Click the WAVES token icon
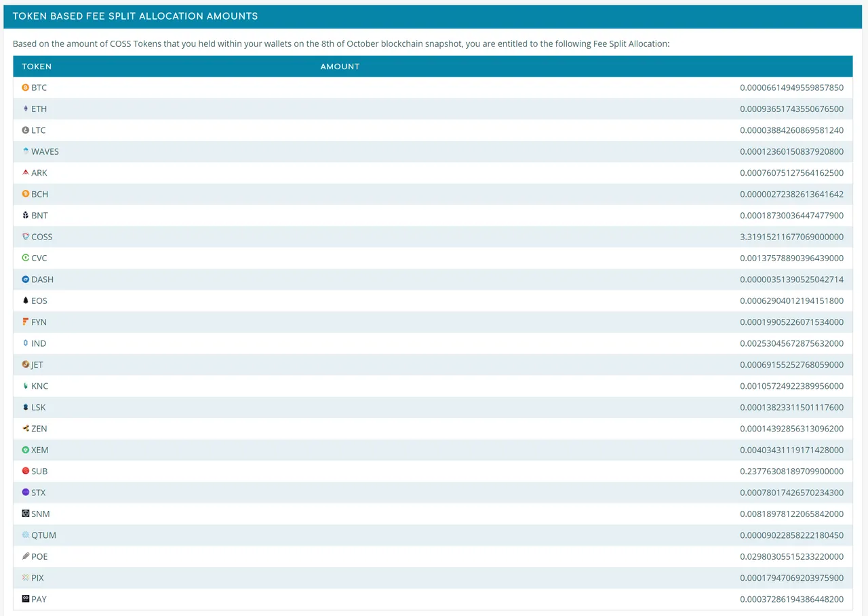The image size is (868, 616). (26, 151)
